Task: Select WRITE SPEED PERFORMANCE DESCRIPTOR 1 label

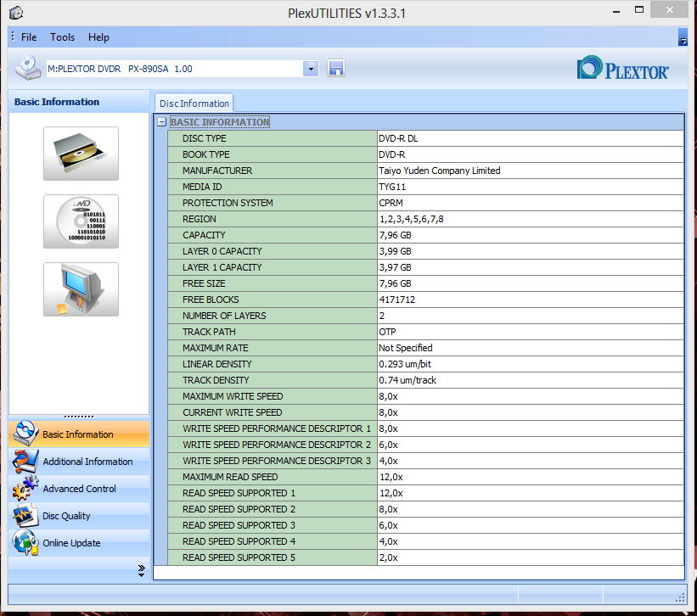Action: (x=277, y=428)
